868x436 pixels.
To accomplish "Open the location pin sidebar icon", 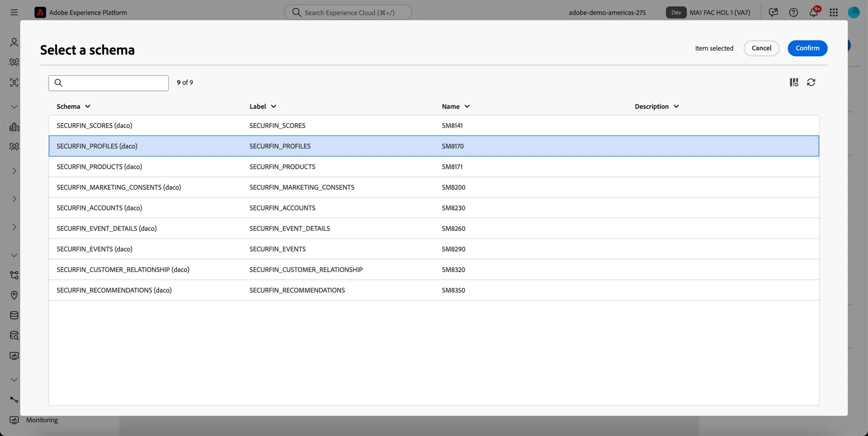I will [x=14, y=295].
